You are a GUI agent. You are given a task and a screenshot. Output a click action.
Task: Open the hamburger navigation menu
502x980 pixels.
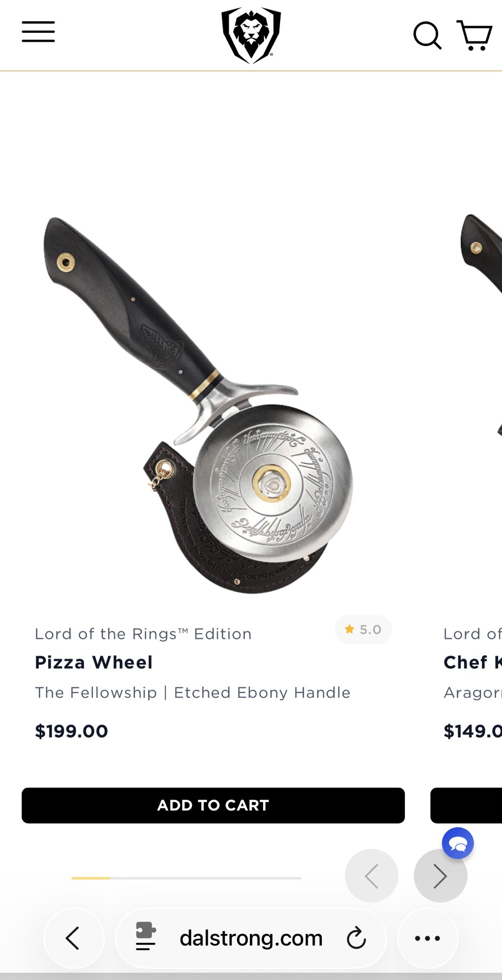tap(38, 32)
